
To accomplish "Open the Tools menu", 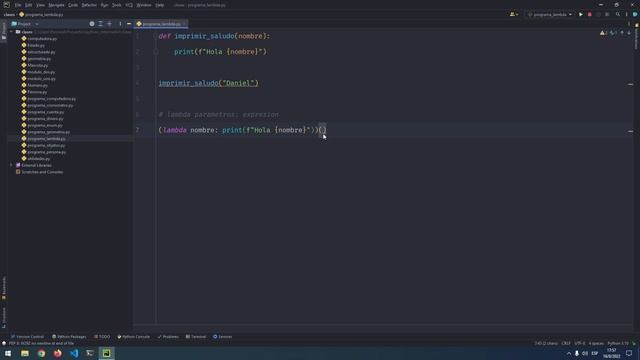I will coord(117,5).
